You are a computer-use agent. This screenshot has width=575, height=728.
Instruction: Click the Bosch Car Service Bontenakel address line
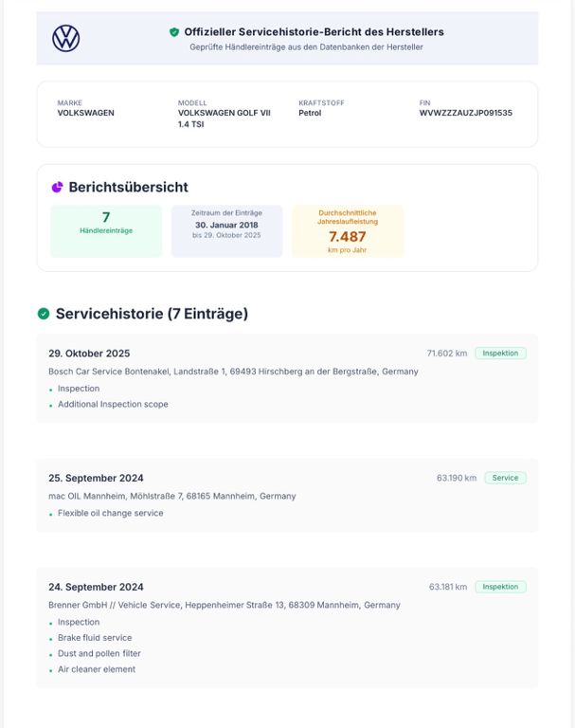tap(233, 372)
